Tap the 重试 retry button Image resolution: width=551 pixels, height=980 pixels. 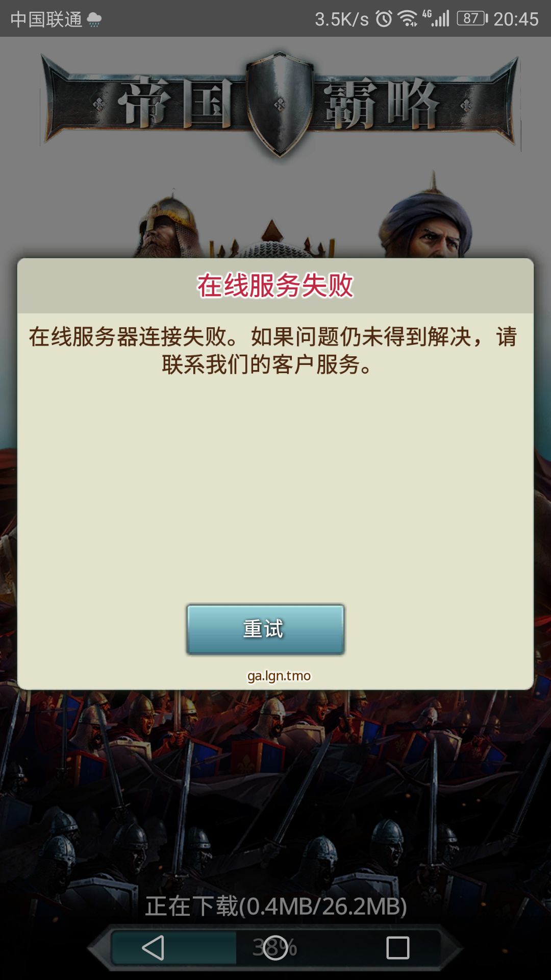(x=265, y=629)
